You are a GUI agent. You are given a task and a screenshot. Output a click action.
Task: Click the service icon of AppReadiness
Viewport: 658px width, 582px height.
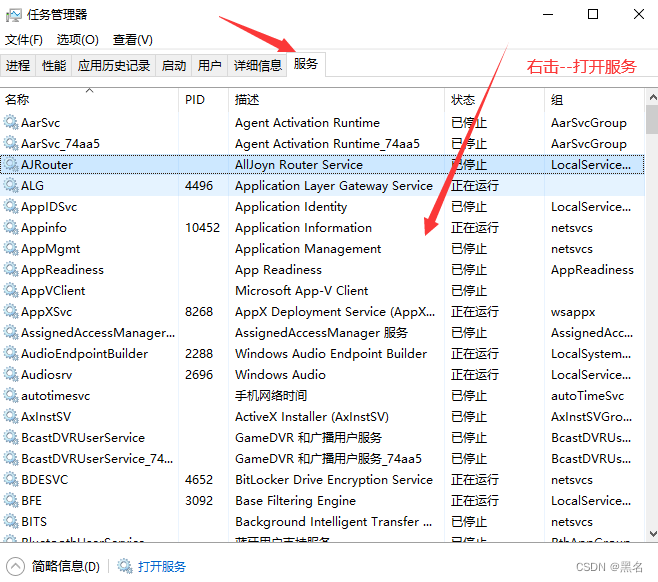tap(11, 269)
